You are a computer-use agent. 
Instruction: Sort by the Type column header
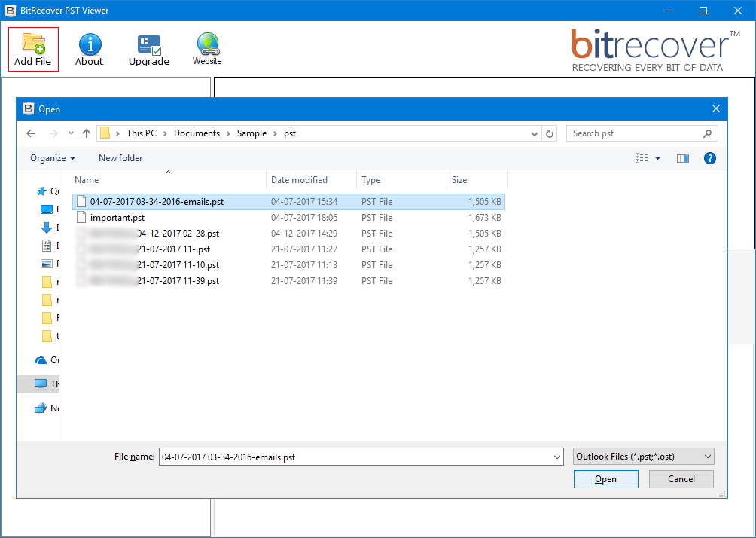pos(401,180)
